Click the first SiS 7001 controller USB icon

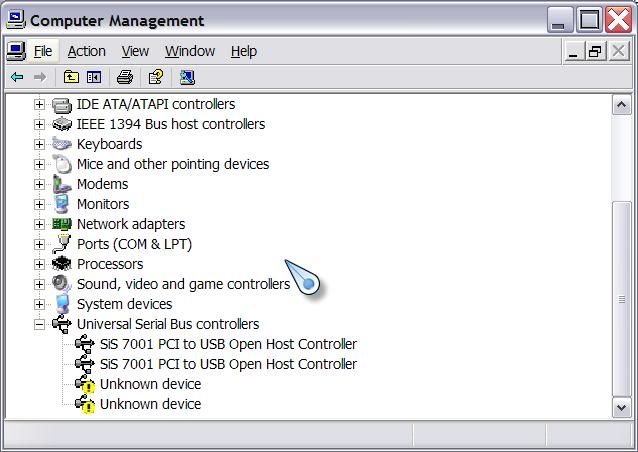pos(85,344)
